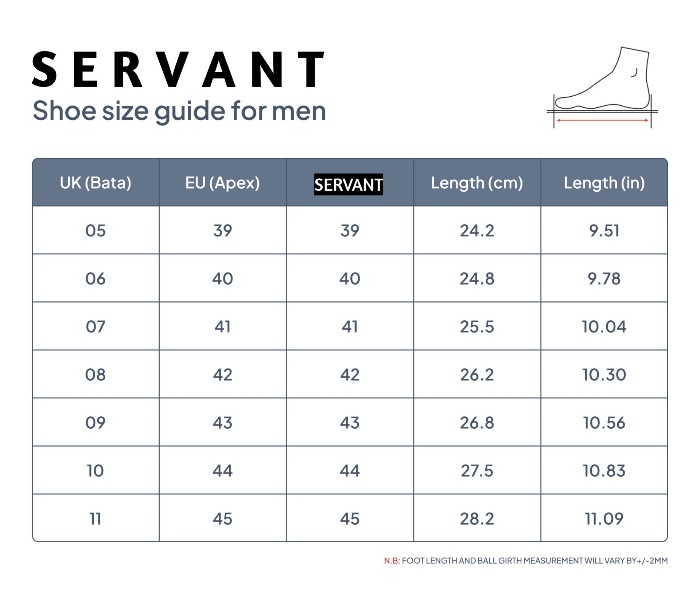Click the 28.2 cm length cell
700x598 pixels.
[x=477, y=518]
